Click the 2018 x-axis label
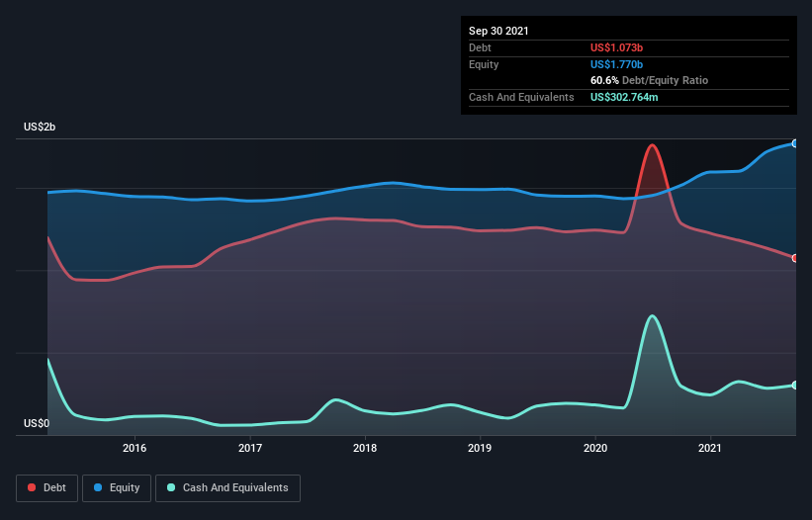Viewport: 812px width, 520px height. coord(365,448)
